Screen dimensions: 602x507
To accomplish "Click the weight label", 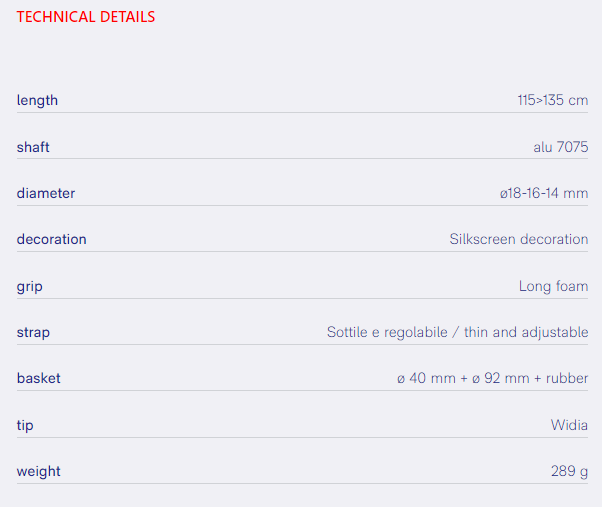I will pyautogui.click(x=38, y=471).
